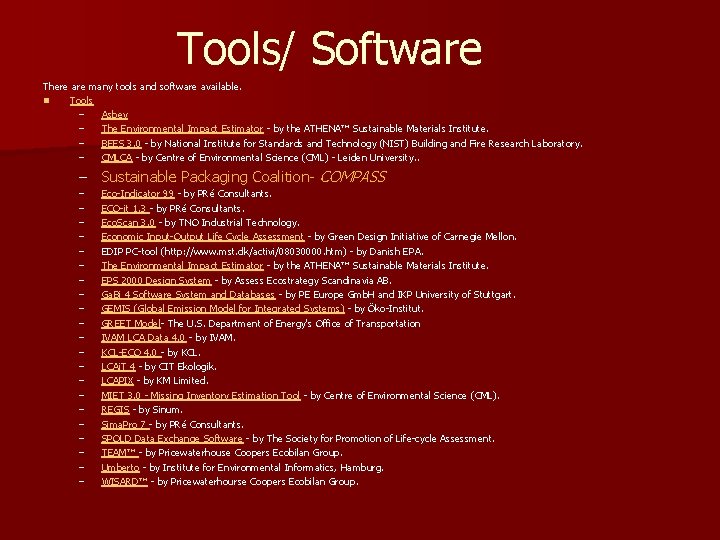Open the SPOLD Data Exchange Software link
This screenshot has width=720, height=540.
click(172, 439)
